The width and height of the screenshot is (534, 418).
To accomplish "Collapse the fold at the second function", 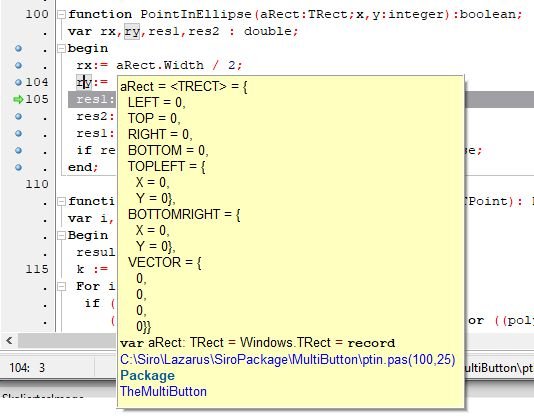I will click(x=61, y=201).
